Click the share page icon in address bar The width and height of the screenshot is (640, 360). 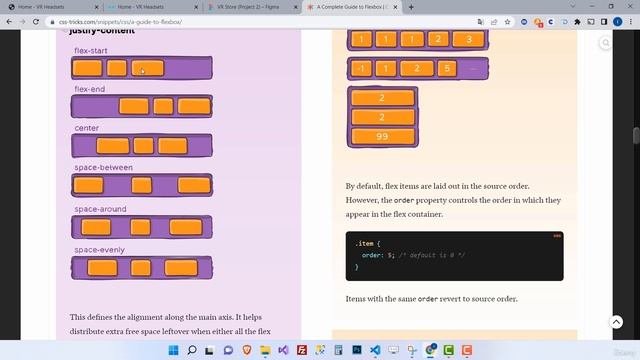coord(494,22)
